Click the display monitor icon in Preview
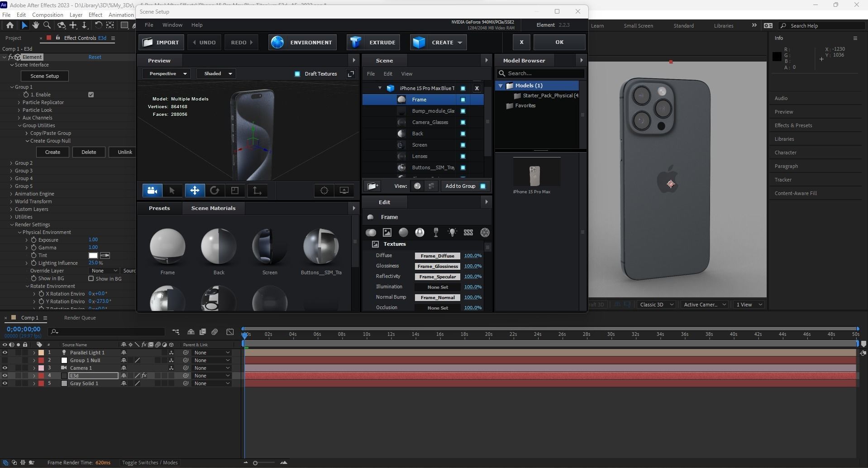The width and height of the screenshot is (868, 468). point(344,191)
